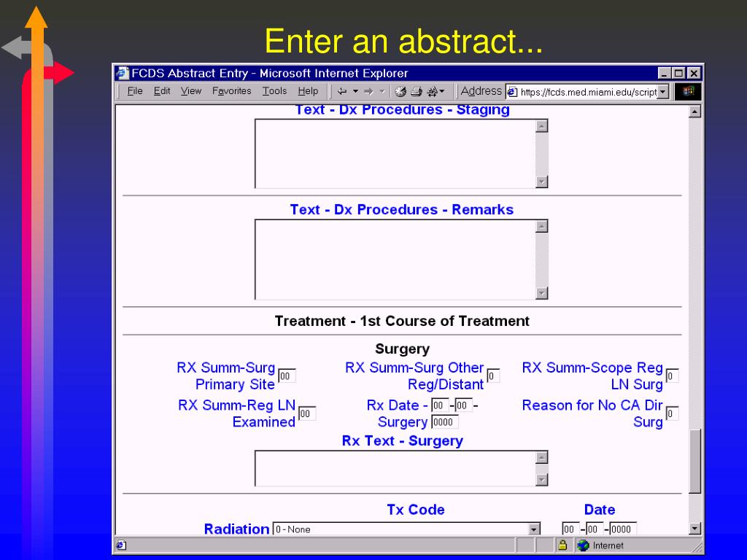Screen dimensions: 747x560
Task: Click the "Date" column header
Action: [x=600, y=510]
